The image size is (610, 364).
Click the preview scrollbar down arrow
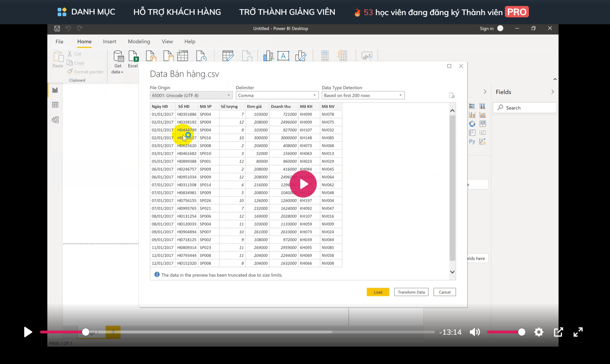click(452, 272)
